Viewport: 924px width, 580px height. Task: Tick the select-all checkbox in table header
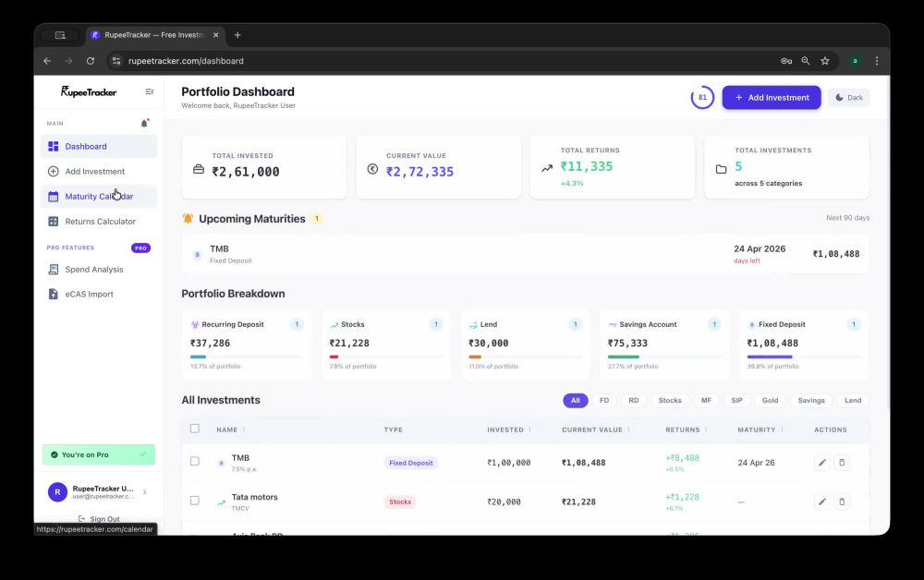coord(194,429)
